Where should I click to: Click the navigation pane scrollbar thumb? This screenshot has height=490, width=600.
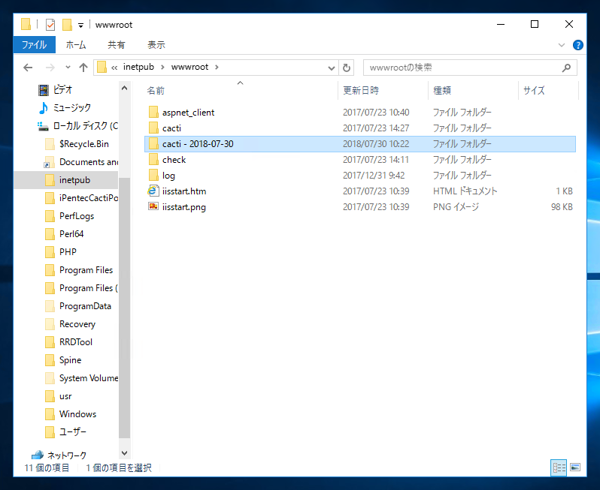pos(124,308)
